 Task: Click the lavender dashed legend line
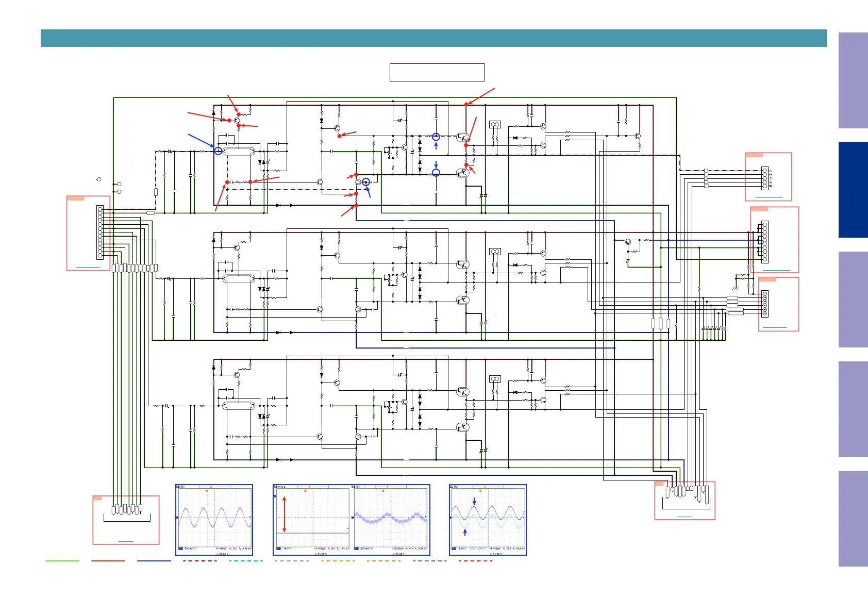(x=292, y=560)
